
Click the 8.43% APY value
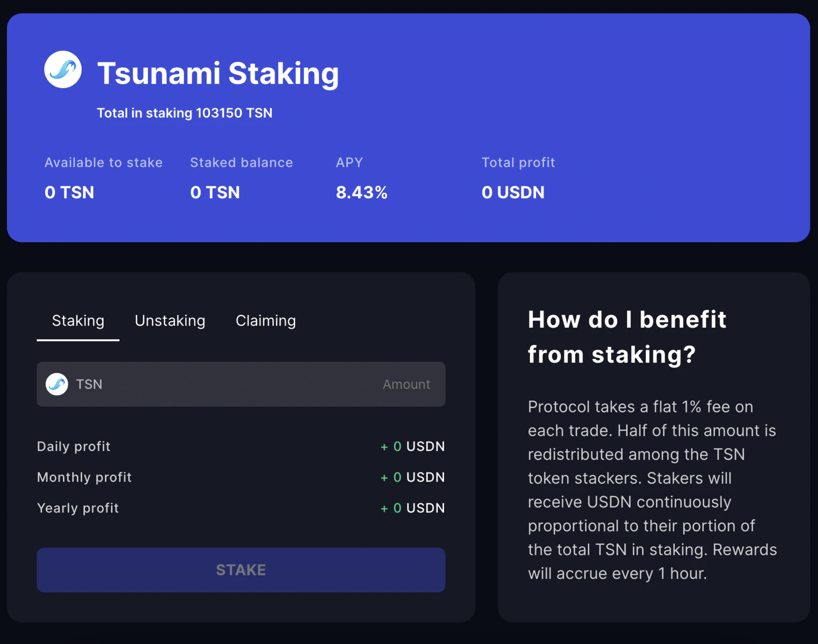click(361, 192)
